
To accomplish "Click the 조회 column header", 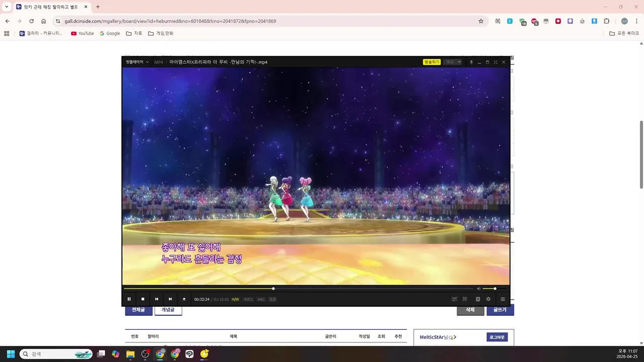I will click(381, 336).
